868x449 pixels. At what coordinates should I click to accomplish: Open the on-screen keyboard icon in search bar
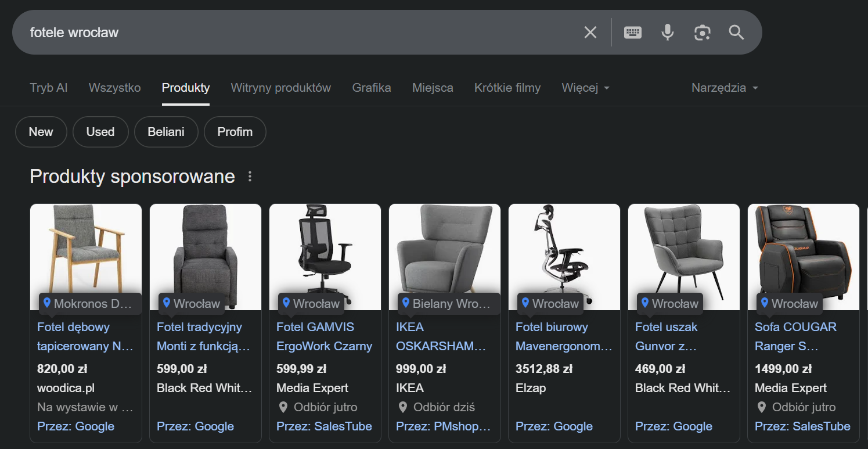click(632, 32)
